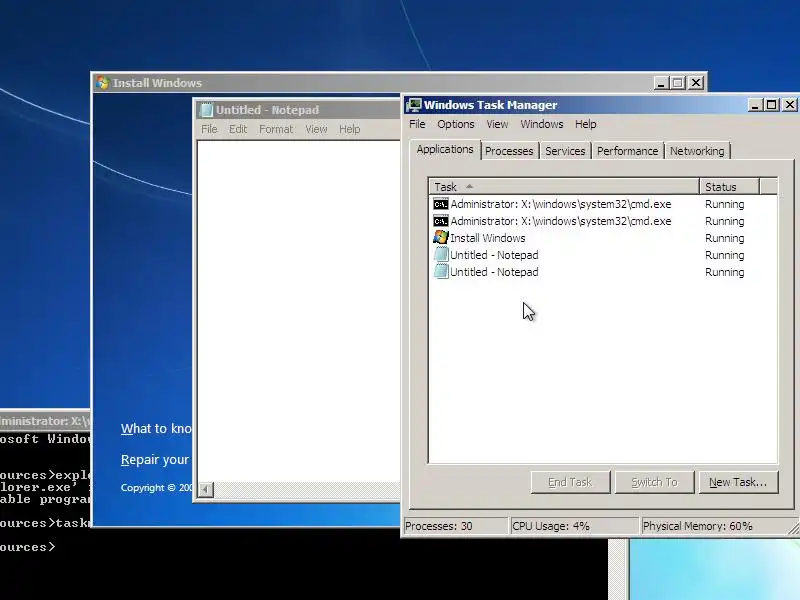
Task: Switch to the Services tab
Action: 565,151
